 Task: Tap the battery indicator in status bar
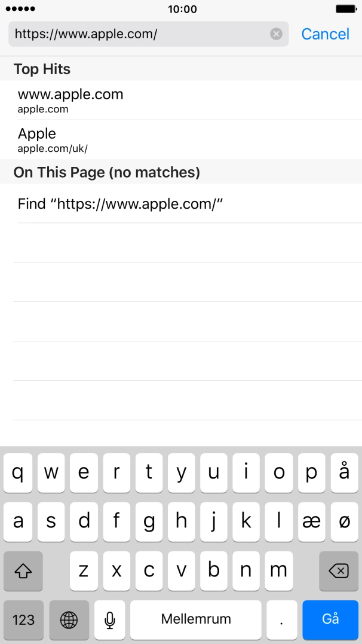[x=346, y=8]
